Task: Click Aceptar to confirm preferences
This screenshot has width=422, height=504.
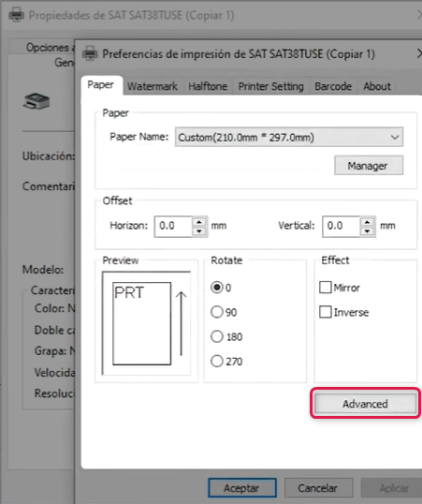Action: pos(242,488)
